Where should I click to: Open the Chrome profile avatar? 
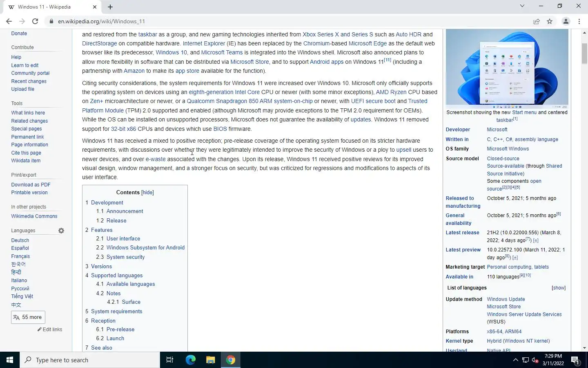(566, 21)
